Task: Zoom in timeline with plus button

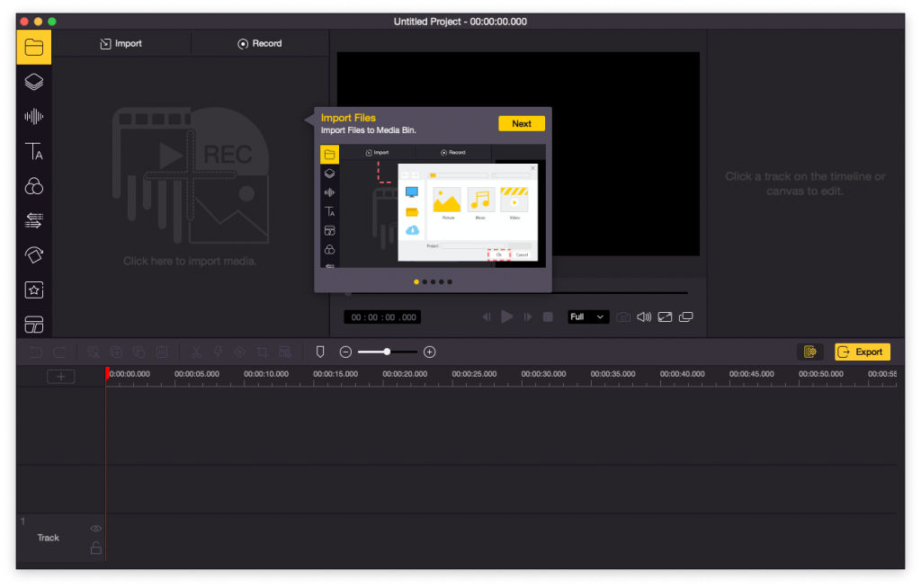Action: coord(429,352)
